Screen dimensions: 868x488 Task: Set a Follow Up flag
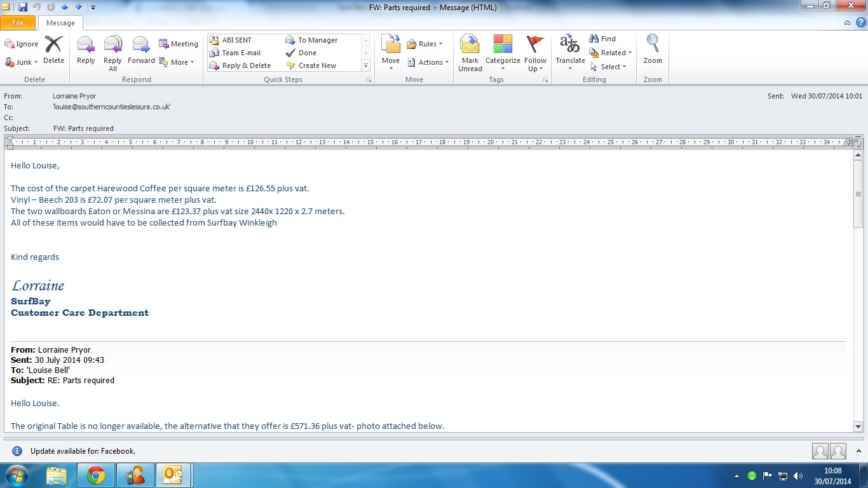(x=536, y=53)
